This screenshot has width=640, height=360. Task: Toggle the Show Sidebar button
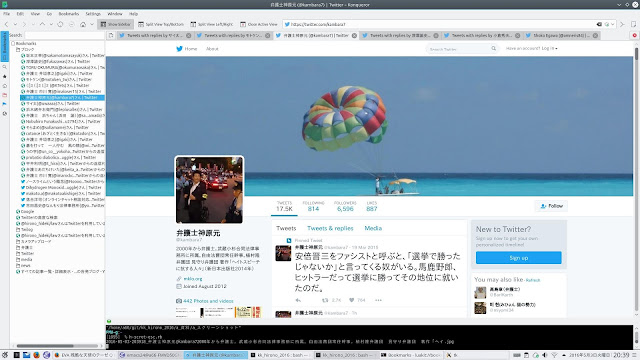[116, 24]
